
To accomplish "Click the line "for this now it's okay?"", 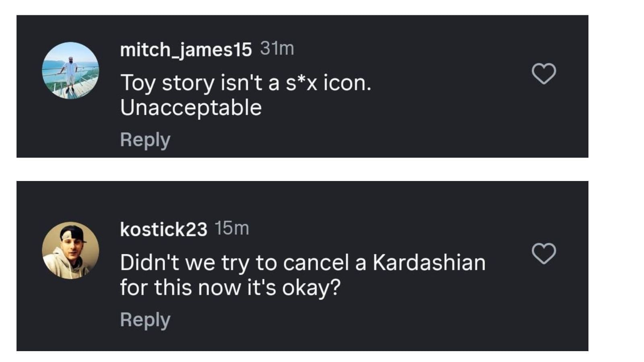I will point(230,288).
